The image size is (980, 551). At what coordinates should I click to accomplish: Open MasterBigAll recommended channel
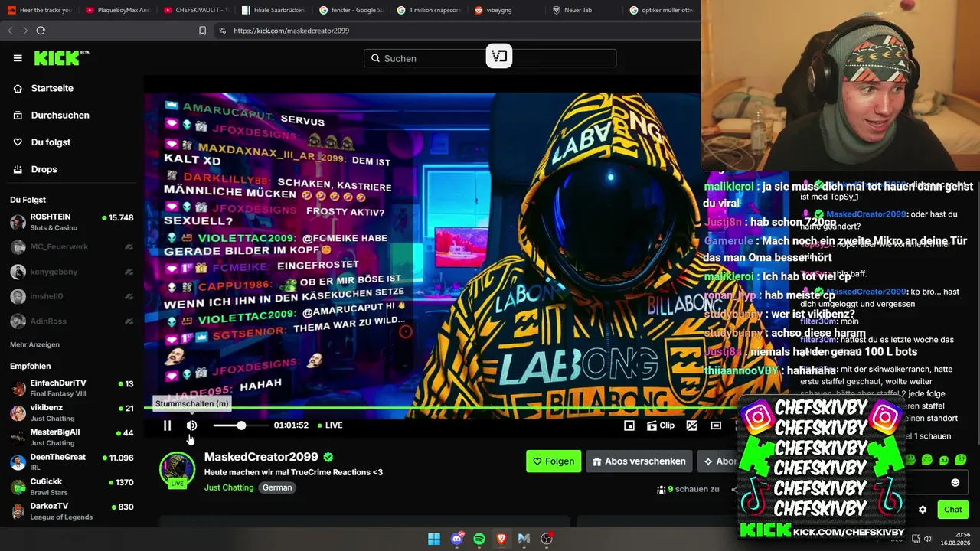point(72,438)
